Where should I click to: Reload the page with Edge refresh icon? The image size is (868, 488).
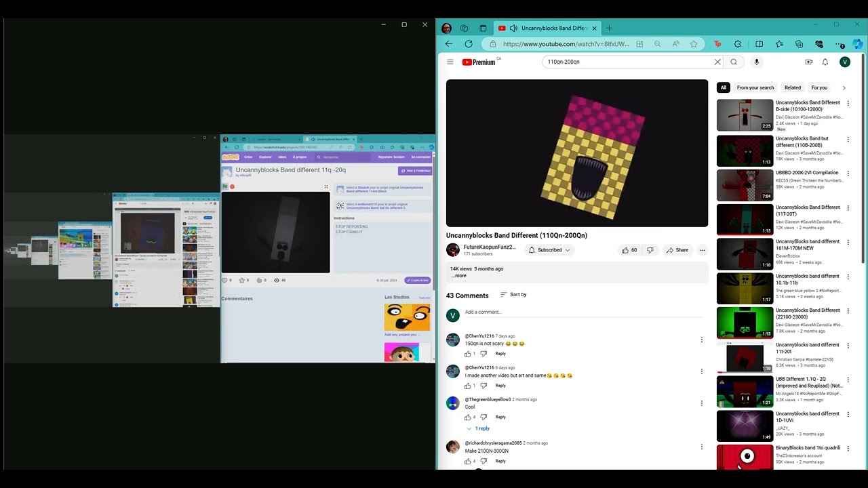[469, 44]
